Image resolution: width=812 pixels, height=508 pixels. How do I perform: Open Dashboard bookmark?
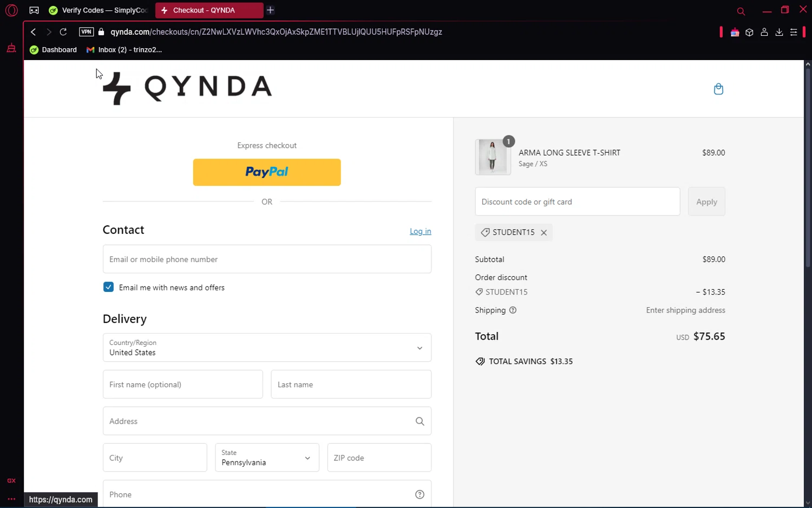point(54,50)
